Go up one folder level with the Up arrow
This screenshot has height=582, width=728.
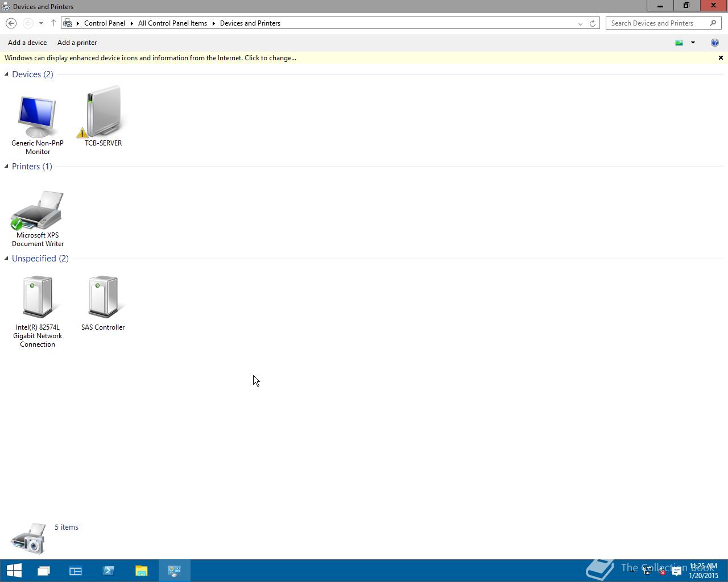coord(53,23)
